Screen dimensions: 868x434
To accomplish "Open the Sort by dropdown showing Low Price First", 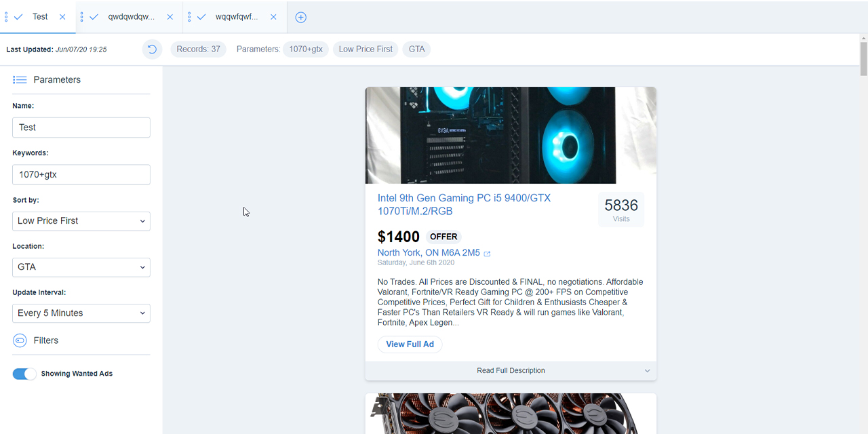I will (81, 220).
